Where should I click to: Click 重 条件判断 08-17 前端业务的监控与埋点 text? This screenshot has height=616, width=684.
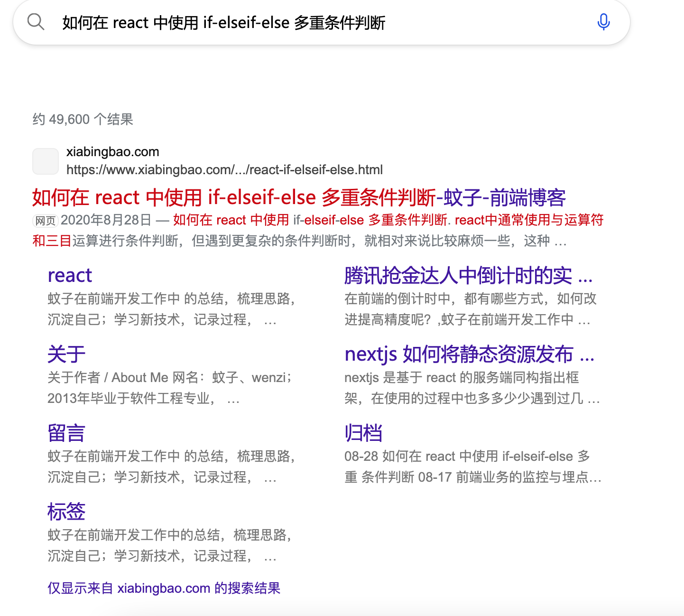(473, 477)
